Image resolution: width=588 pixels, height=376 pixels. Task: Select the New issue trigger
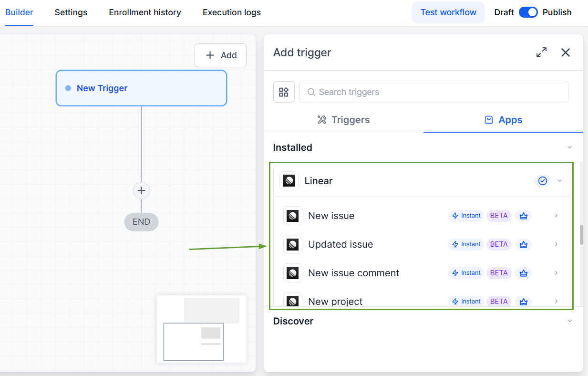coord(422,216)
